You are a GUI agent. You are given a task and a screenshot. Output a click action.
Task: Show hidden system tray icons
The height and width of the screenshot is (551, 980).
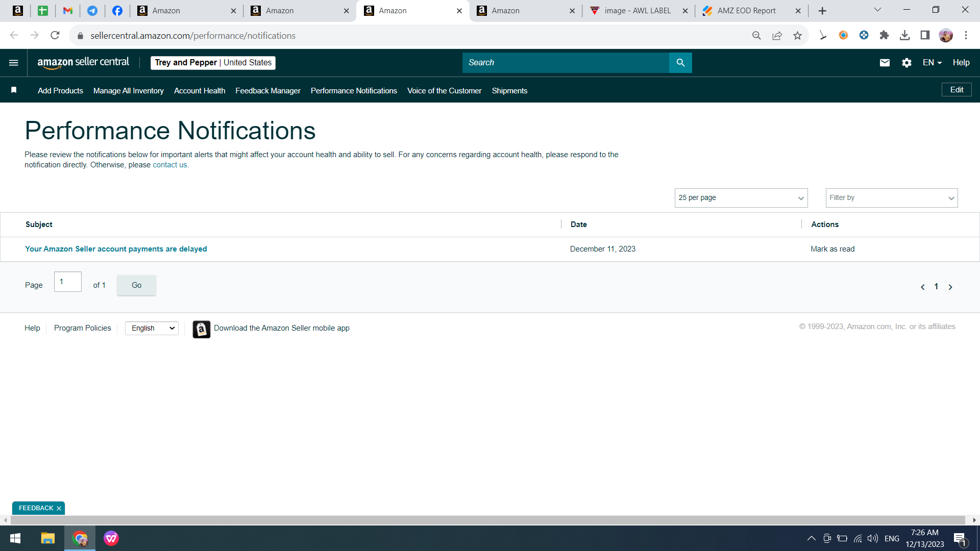(811, 539)
